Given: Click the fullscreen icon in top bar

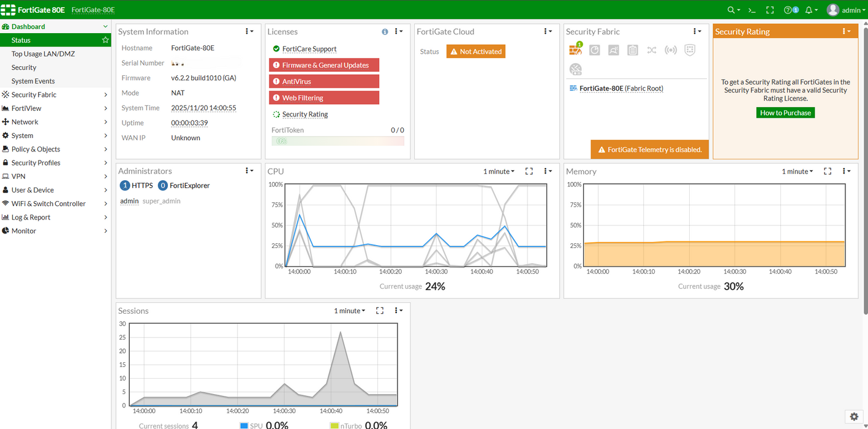Looking at the screenshot, I should pos(770,10).
